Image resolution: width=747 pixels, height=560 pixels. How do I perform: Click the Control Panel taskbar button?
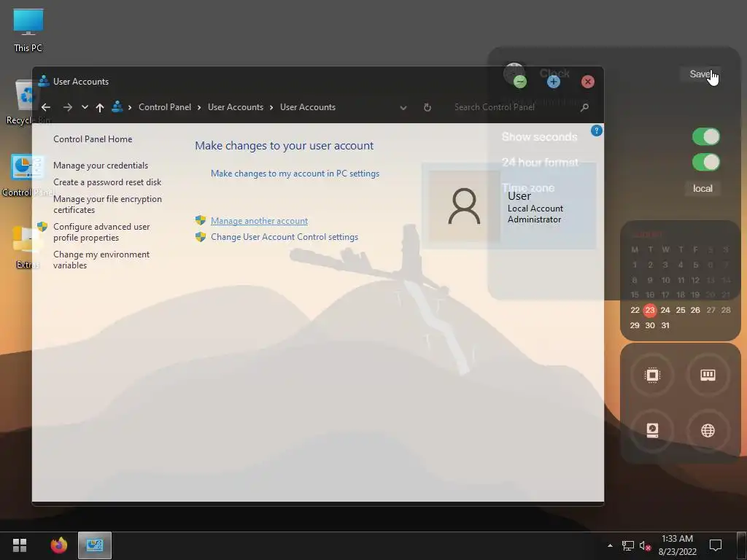click(94, 545)
